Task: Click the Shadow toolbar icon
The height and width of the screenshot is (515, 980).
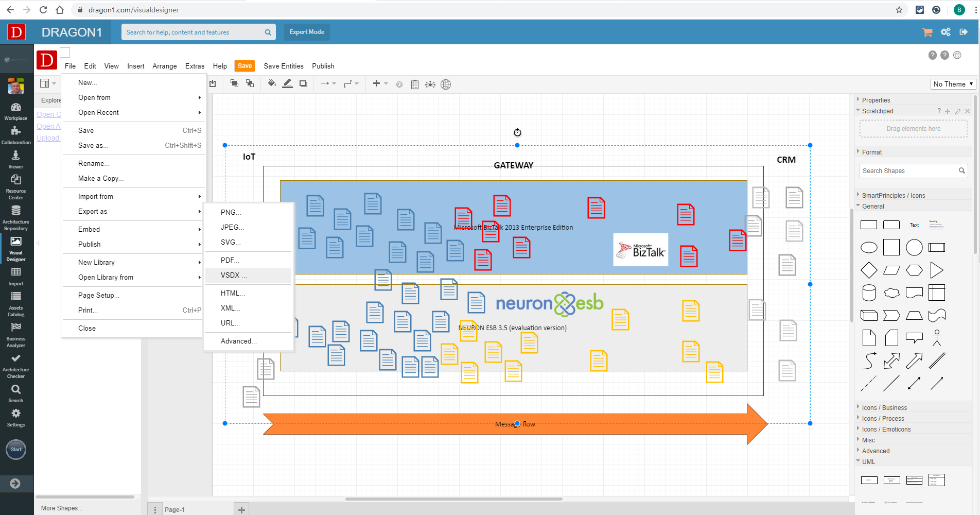Action: 303,83
